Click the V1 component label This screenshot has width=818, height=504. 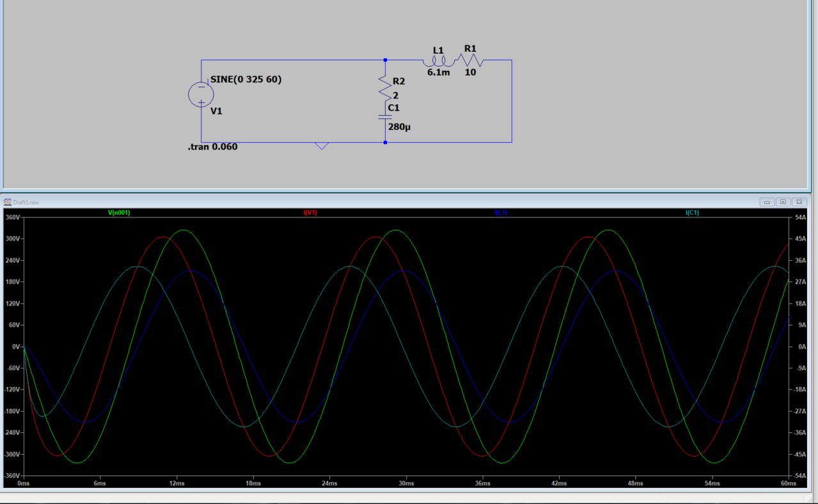[x=216, y=111]
